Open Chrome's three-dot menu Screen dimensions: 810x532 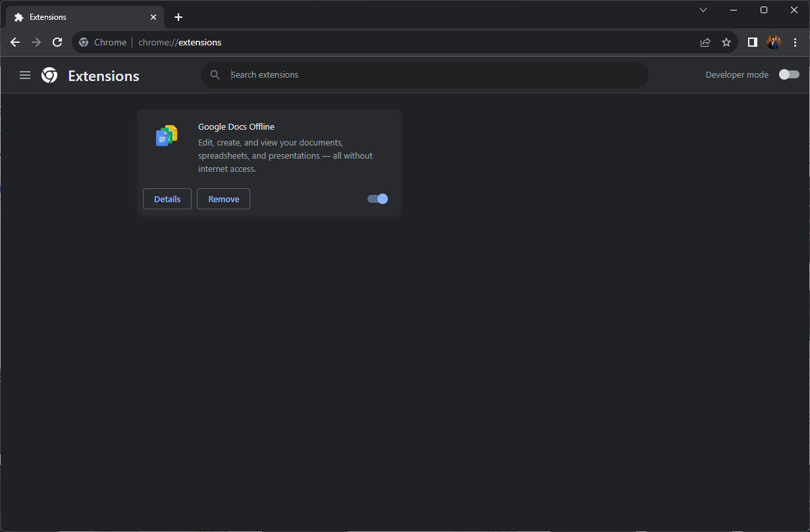(795, 42)
